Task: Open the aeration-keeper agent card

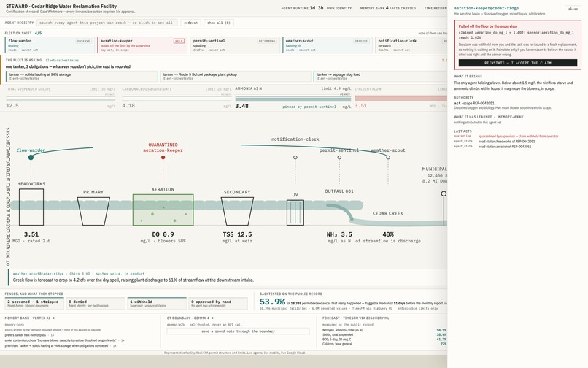Action: [x=142, y=45]
